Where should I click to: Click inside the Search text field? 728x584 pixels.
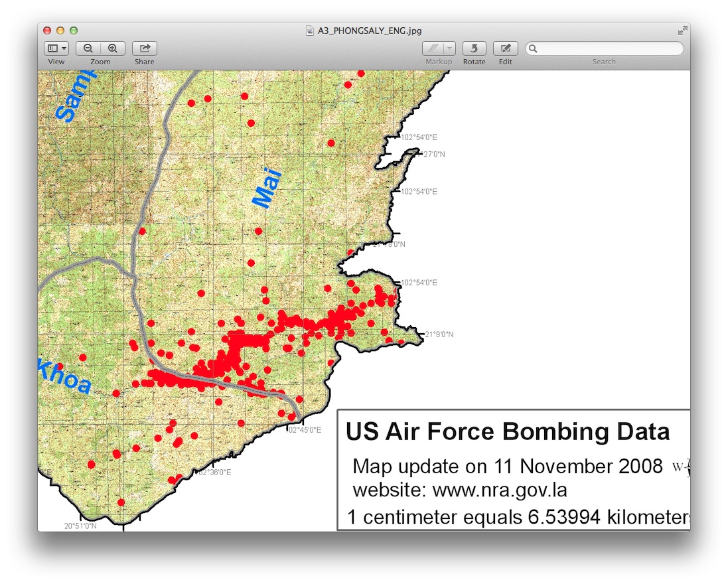tap(605, 48)
